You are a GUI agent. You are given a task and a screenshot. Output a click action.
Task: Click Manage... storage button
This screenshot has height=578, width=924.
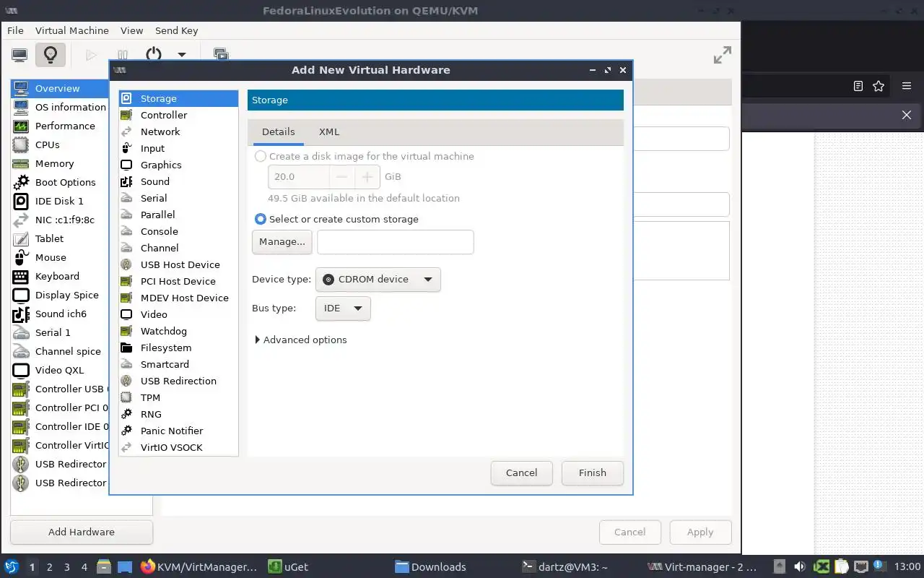282,242
